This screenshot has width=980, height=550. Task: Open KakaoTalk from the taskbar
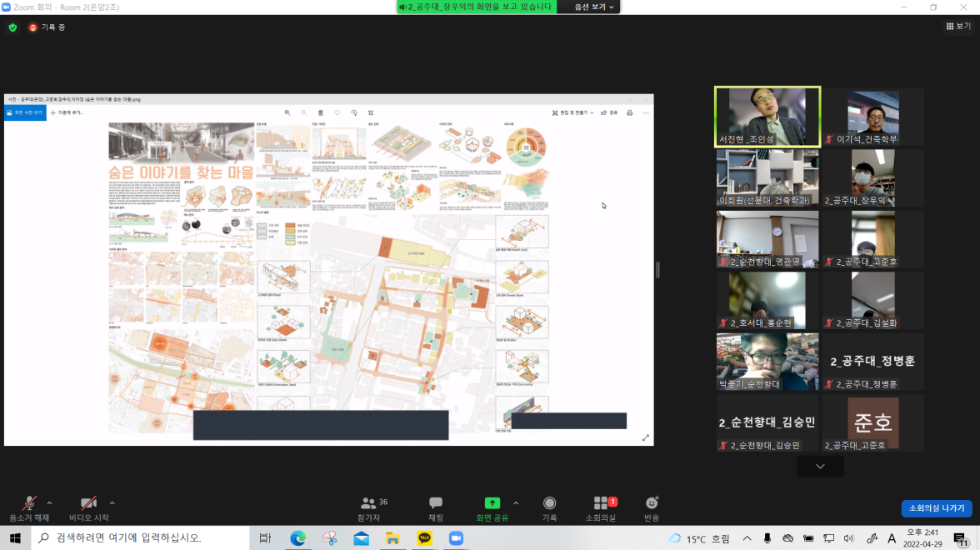(424, 538)
